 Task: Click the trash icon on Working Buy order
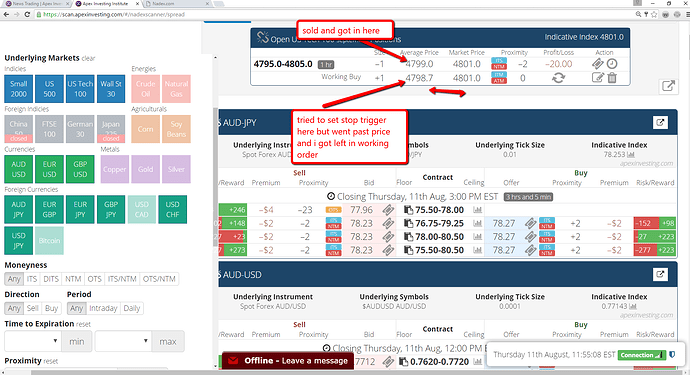pyautogui.click(x=612, y=78)
